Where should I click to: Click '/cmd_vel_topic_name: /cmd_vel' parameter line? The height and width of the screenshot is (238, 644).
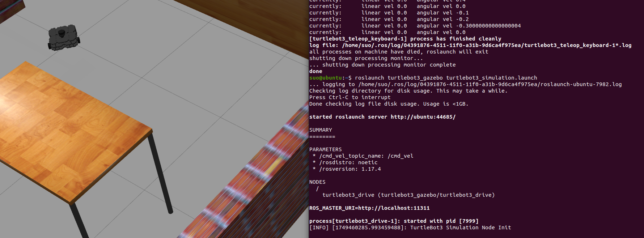pos(363,156)
